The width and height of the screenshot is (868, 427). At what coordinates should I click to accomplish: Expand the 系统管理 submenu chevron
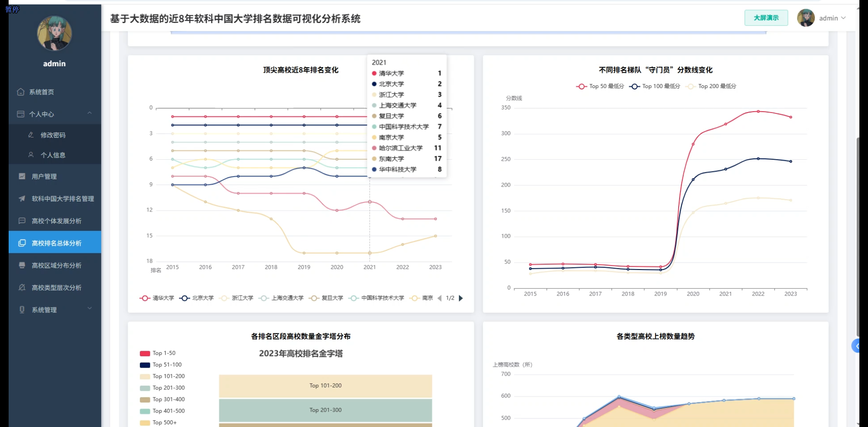89,309
